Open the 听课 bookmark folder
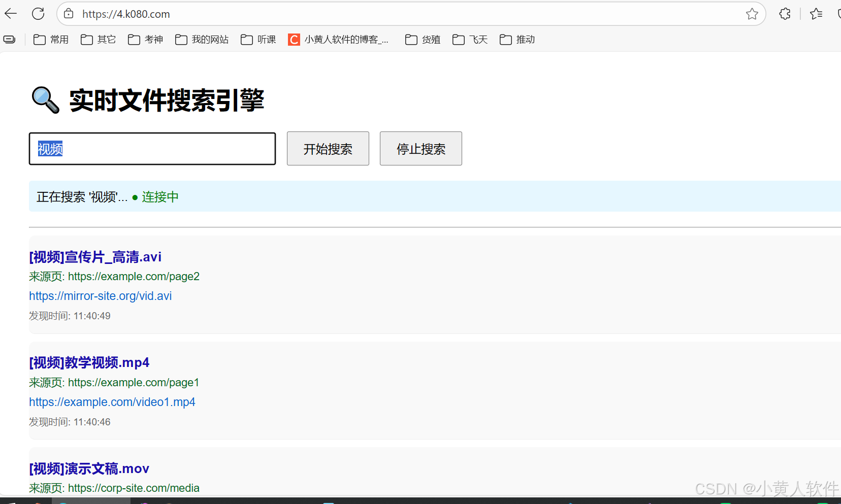The height and width of the screenshot is (504, 841). point(258,40)
